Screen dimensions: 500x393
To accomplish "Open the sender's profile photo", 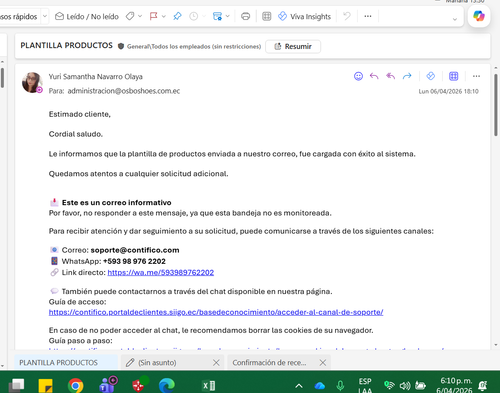I will 32,82.
